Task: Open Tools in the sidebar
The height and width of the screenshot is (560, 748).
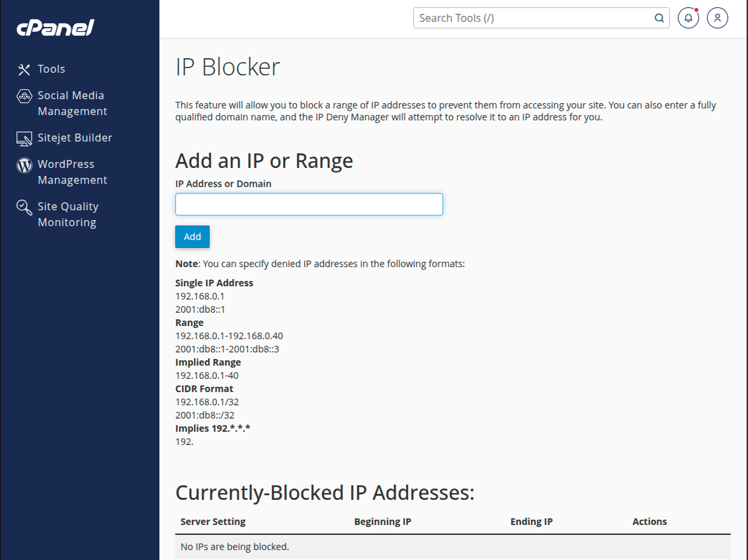Action: 51,69
